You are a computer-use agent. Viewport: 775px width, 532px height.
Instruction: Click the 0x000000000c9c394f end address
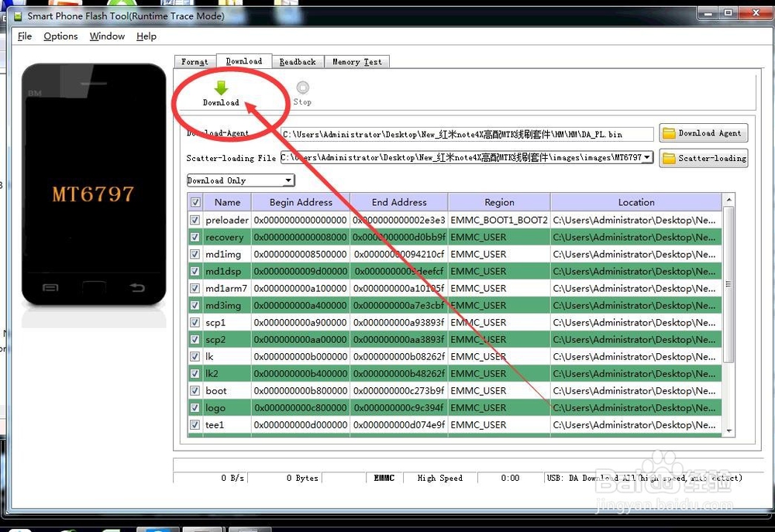[x=399, y=407]
